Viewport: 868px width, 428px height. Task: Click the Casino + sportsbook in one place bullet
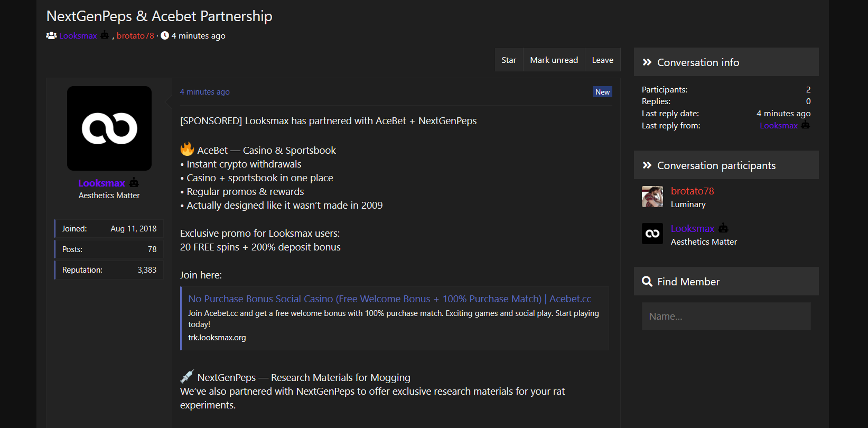click(x=257, y=178)
